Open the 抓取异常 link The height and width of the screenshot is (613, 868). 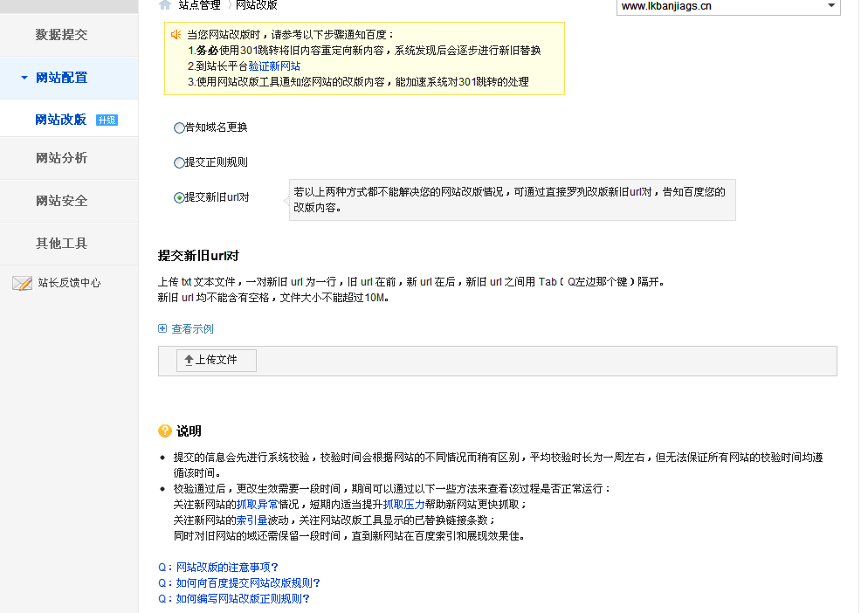click(x=258, y=505)
